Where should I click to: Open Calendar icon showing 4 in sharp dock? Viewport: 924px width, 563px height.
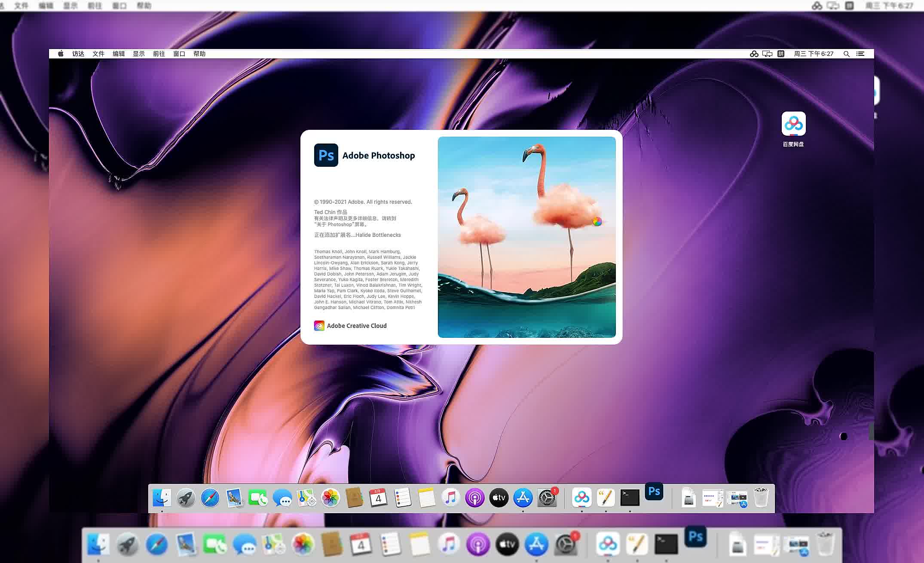point(378,498)
